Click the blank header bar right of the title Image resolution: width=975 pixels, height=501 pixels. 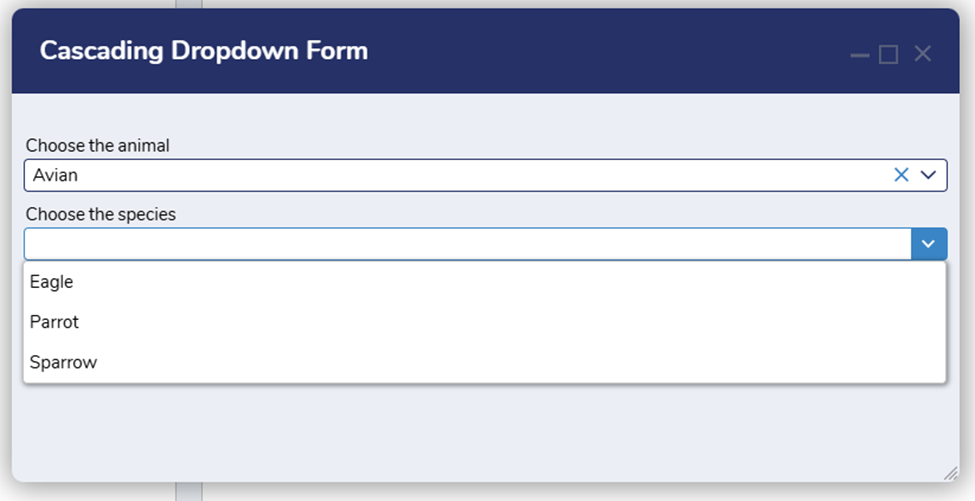pos(600,51)
